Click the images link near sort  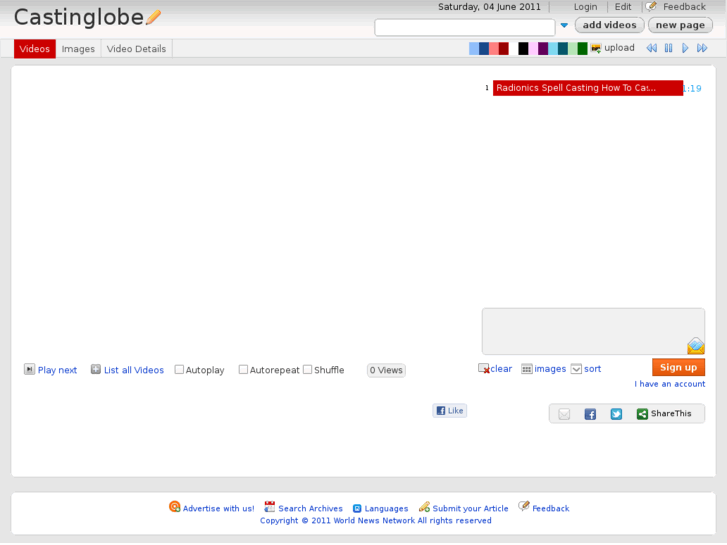pyautogui.click(x=550, y=369)
